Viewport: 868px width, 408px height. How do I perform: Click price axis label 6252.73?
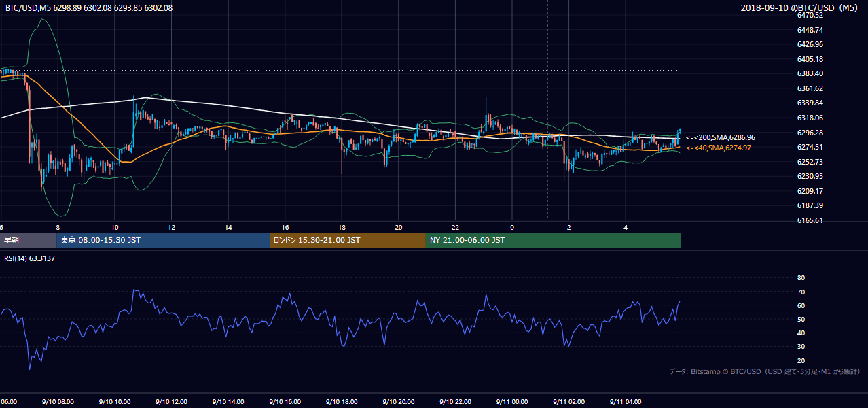[x=810, y=162]
